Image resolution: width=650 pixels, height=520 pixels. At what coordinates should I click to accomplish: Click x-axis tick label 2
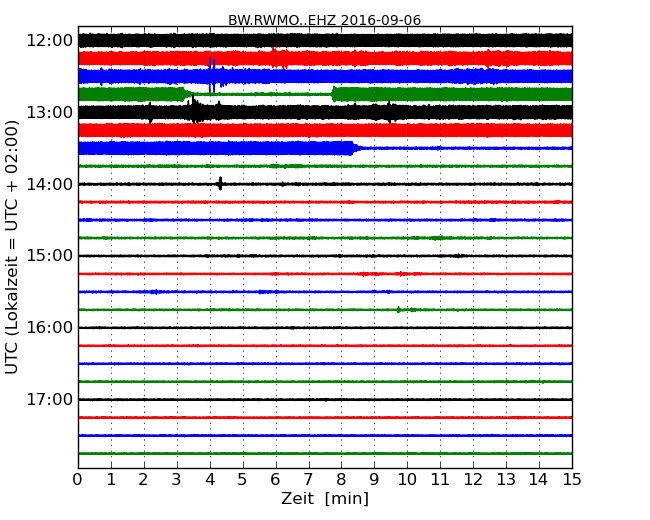[x=143, y=480]
